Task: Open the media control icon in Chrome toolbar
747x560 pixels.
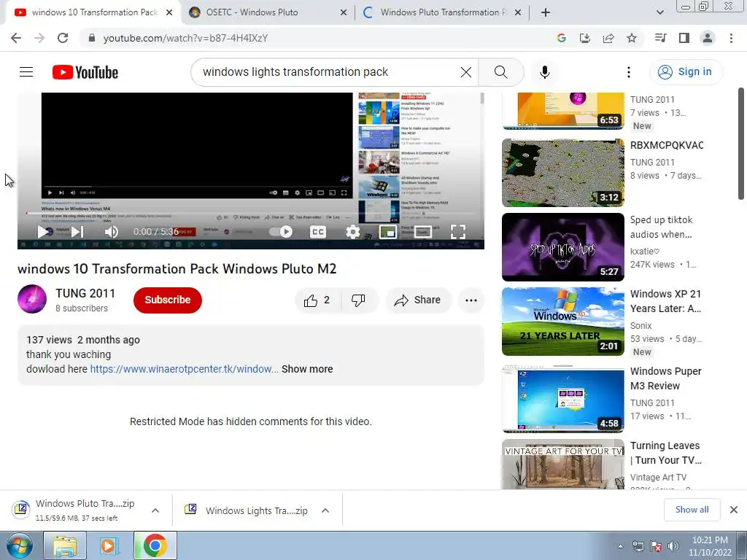Action: click(x=660, y=38)
